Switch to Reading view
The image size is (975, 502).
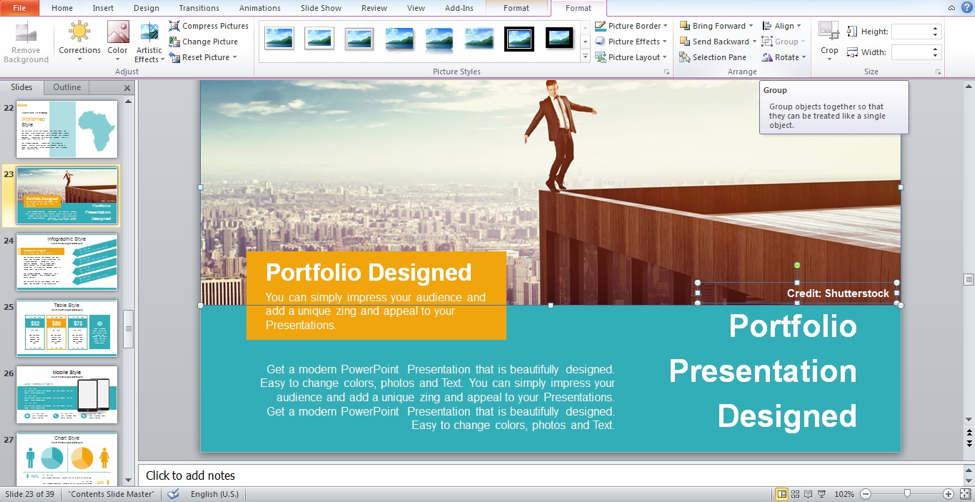pos(808,494)
